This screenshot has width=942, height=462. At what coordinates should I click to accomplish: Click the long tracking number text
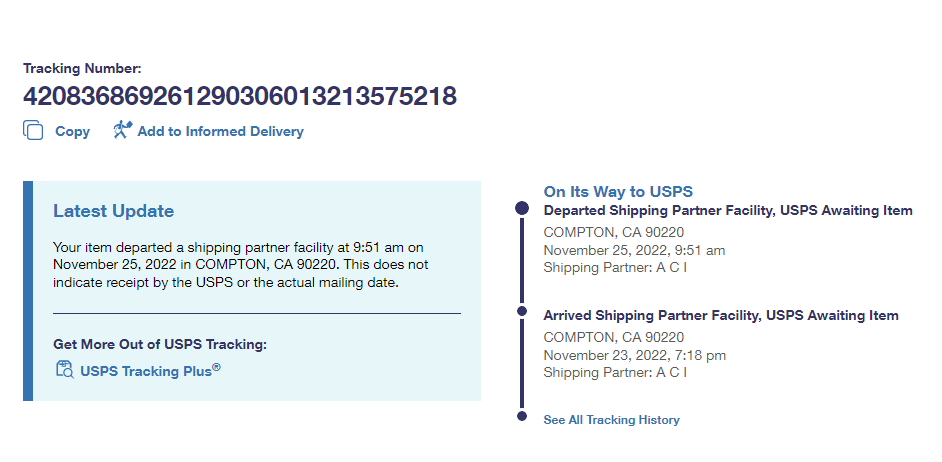(240, 97)
